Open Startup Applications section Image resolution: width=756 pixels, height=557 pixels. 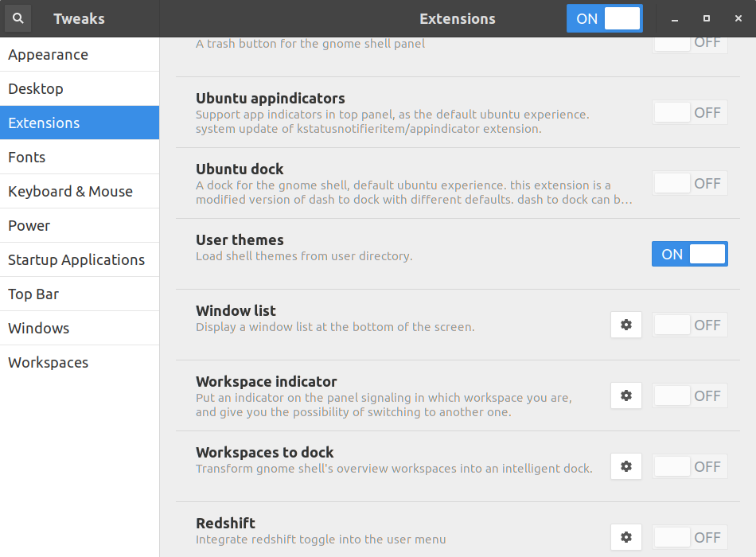point(80,260)
